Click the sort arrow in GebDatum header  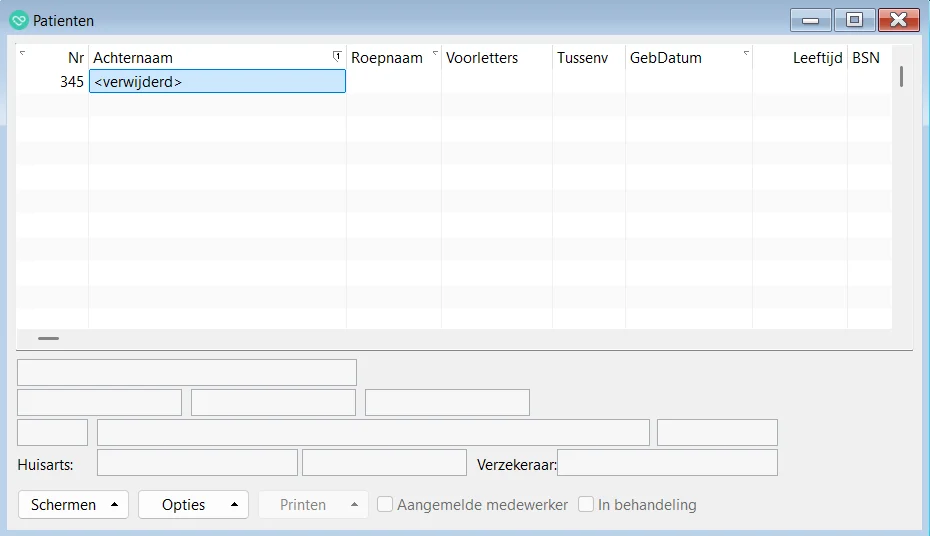click(746, 53)
